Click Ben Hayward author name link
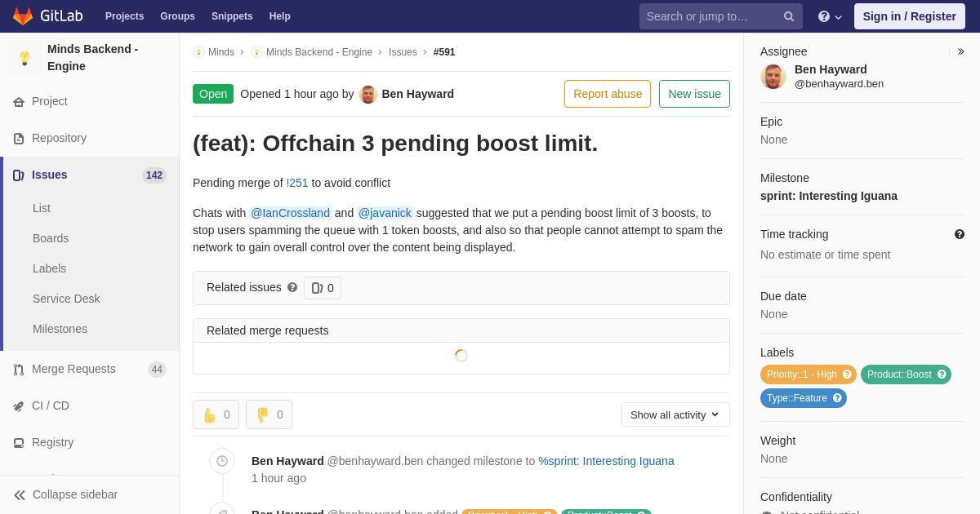The image size is (980, 514). 418,94
